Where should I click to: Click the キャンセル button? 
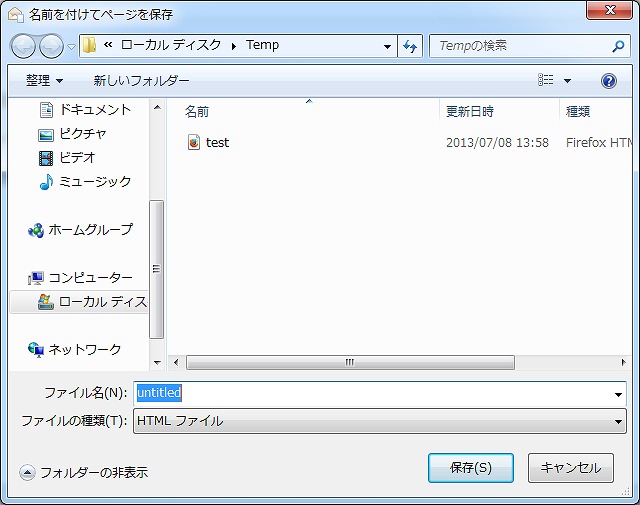click(x=571, y=468)
